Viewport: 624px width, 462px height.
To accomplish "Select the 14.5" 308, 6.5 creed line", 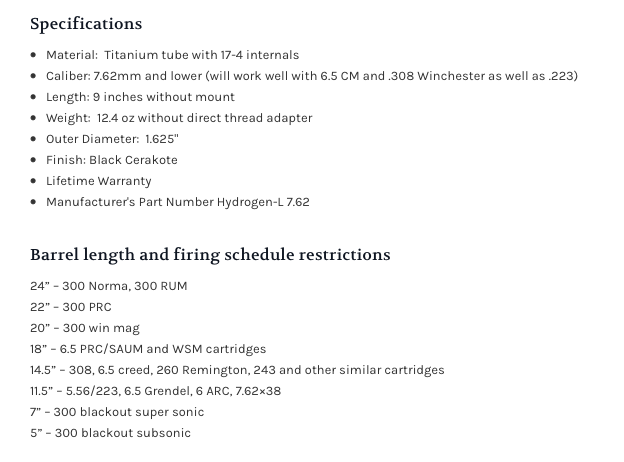I will pyautogui.click(x=237, y=370).
